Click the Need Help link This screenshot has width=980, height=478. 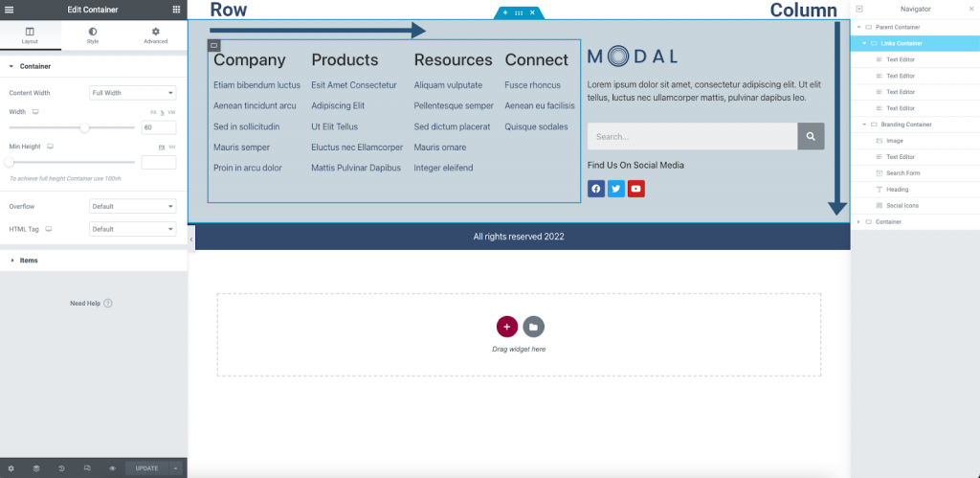(92, 304)
